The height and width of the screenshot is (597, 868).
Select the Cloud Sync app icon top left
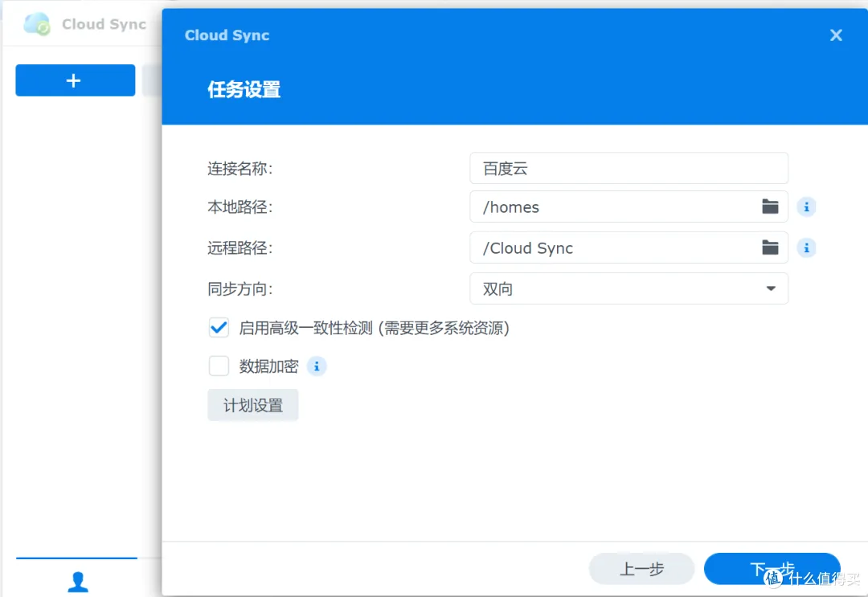point(35,24)
